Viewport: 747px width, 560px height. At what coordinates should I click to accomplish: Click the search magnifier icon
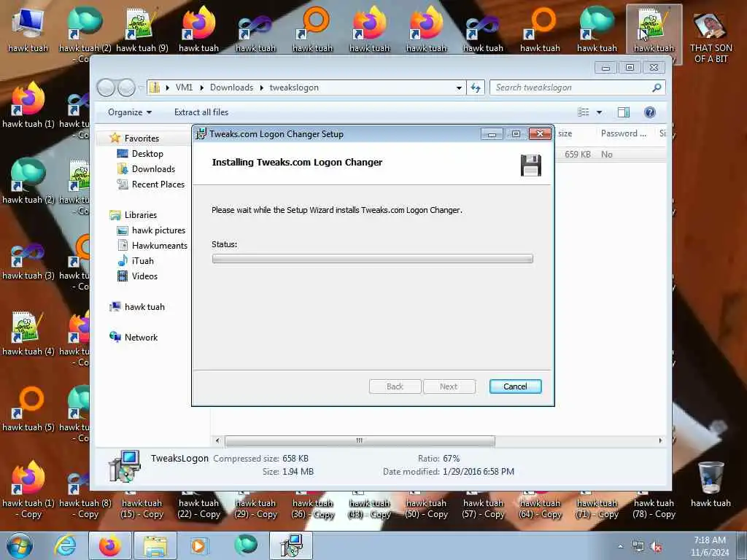click(657, 87)
